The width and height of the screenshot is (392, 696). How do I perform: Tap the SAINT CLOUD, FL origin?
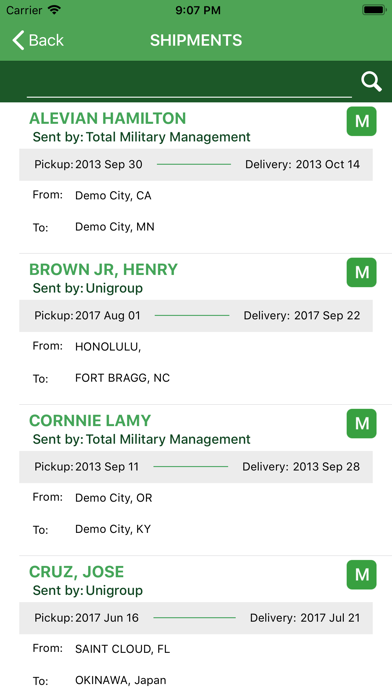[x=123, y=649]
